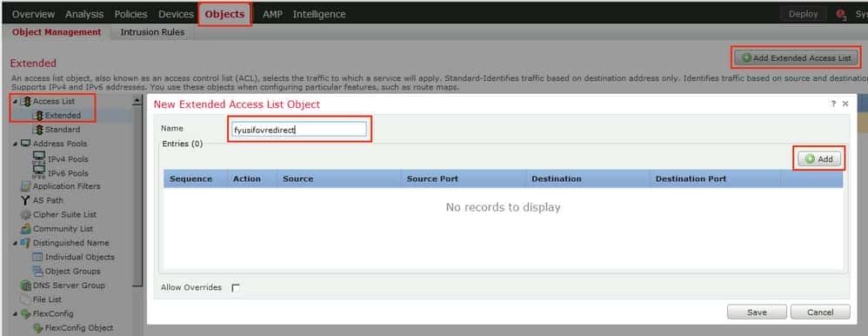Cancel the new access list dialog

(x=820, y=312)
